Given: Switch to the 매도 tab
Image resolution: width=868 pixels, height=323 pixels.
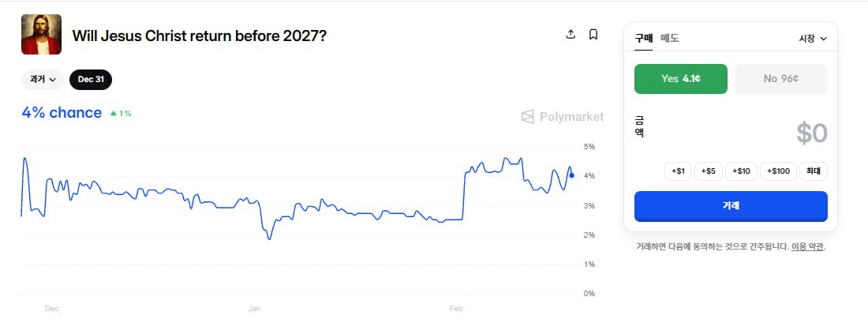Looking at the screenshot, I should 670,38.
